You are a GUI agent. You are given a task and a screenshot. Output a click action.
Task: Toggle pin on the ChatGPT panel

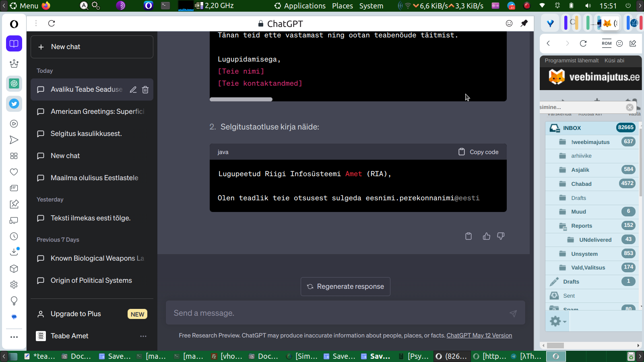point(524,23)
